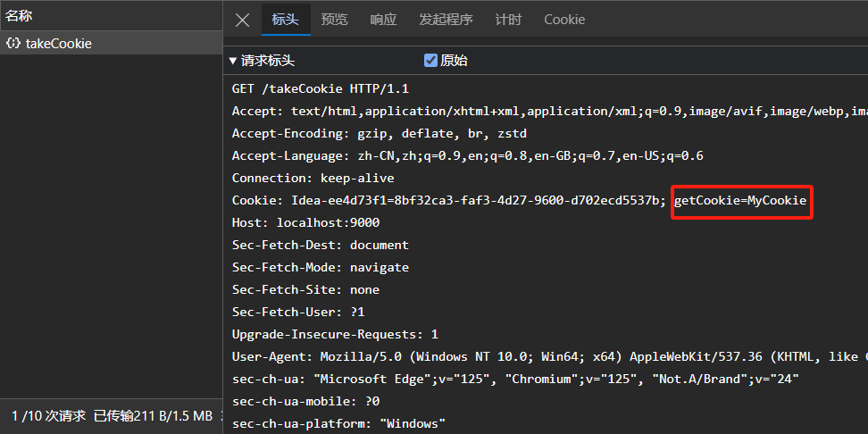Click the highlighted getCookie=MyCookie value
Screen dimensions: 868x434
point(740,201)
